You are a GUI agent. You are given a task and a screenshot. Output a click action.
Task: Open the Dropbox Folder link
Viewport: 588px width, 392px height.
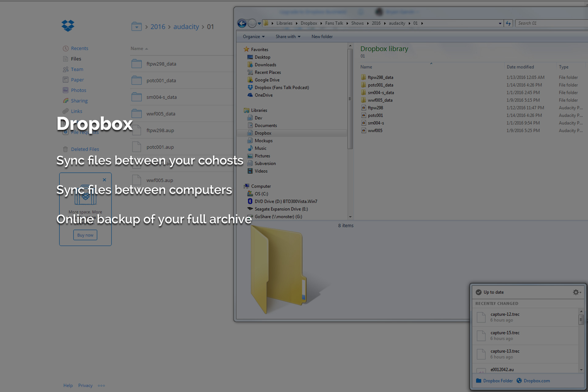point(498,381)
